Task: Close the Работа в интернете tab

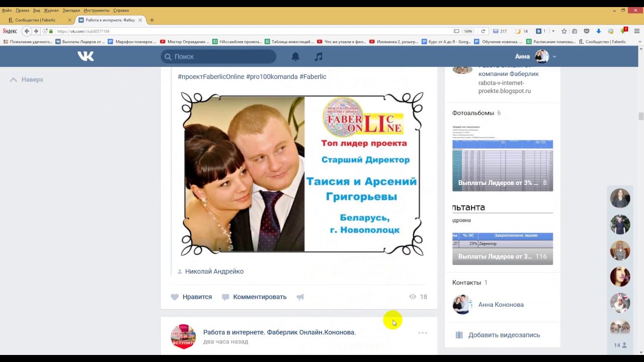Action: [x=140, y=20]
